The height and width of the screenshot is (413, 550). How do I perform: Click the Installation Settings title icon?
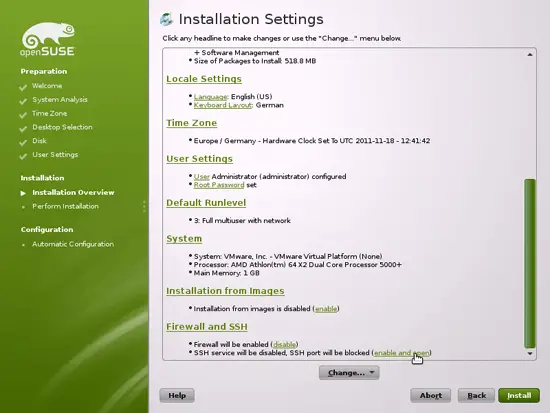167,19
